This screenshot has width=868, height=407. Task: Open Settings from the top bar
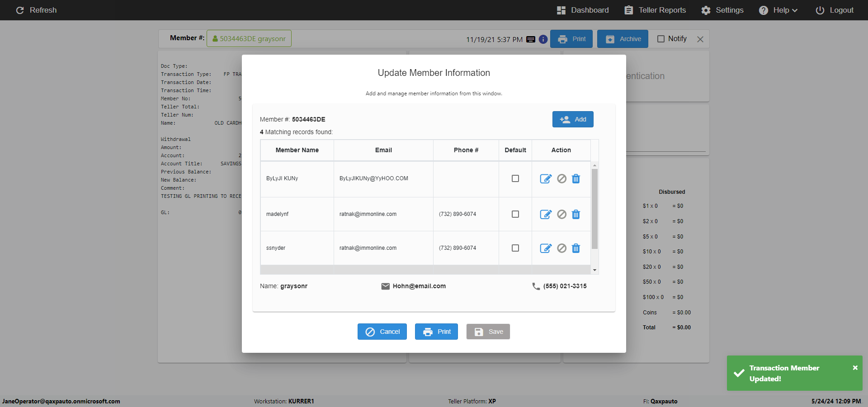[722, 10]
